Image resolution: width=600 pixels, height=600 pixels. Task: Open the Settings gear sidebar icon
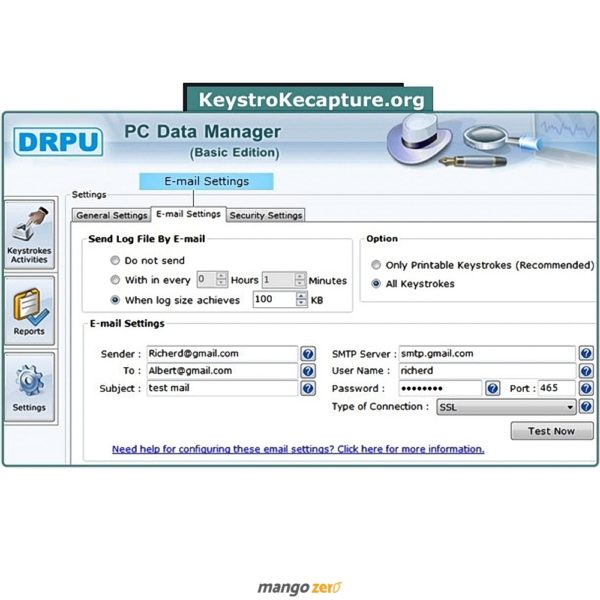[x=29, y=387]
